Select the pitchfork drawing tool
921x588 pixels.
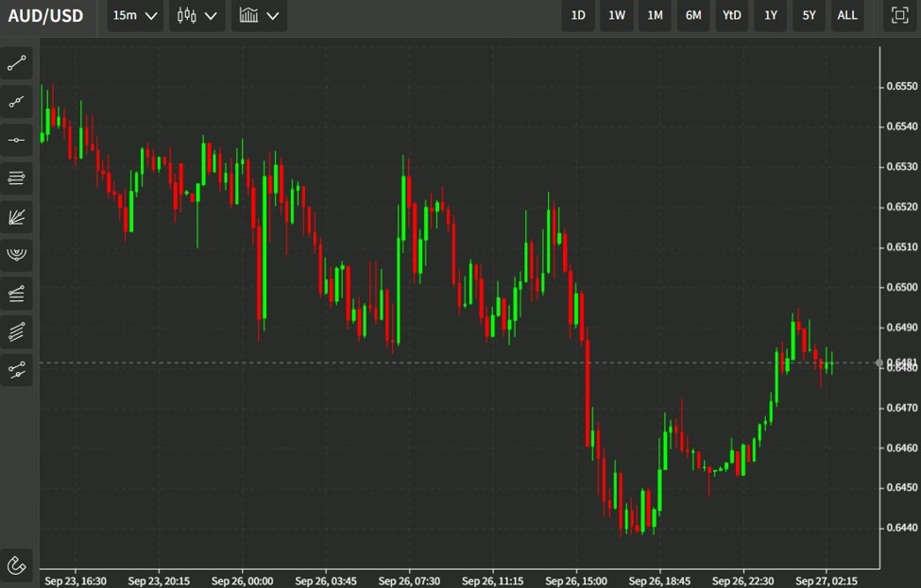[17, 294]
